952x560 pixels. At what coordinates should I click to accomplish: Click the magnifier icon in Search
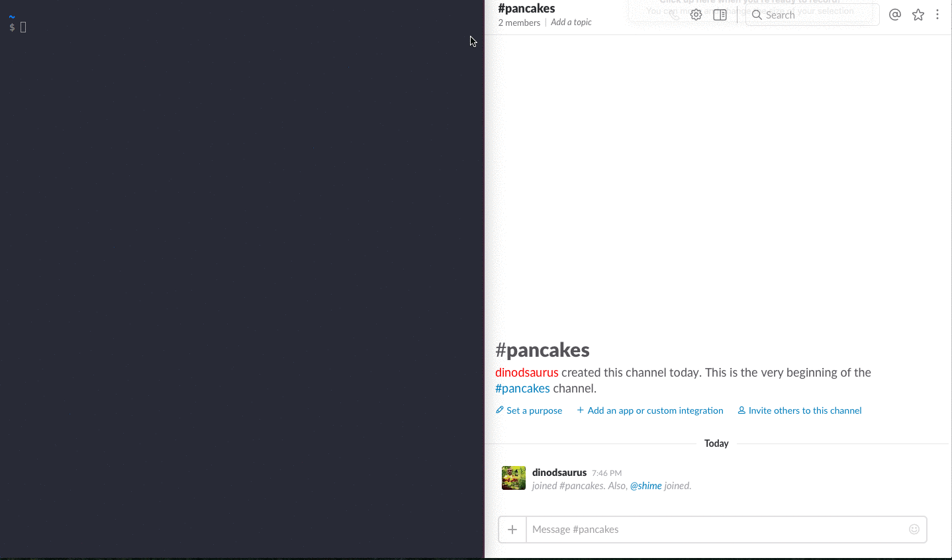(x=757, y=15)
